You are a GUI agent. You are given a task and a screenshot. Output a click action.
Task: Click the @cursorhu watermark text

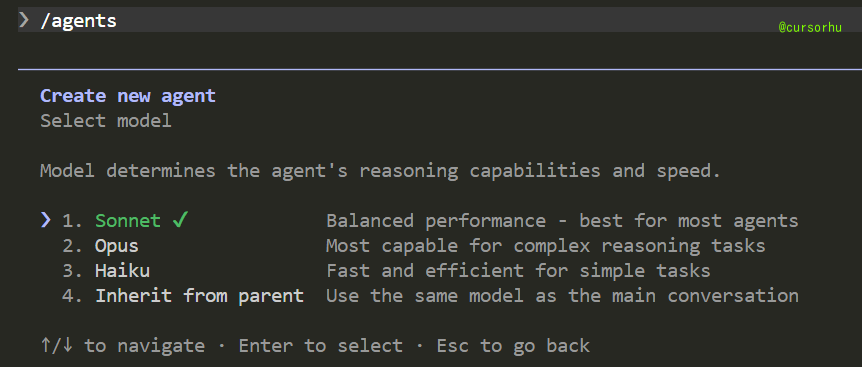(x=810, y=27)
